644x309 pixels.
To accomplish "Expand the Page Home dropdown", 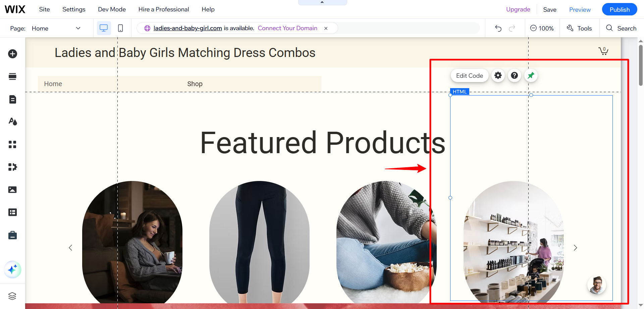I will click(56, 28).
